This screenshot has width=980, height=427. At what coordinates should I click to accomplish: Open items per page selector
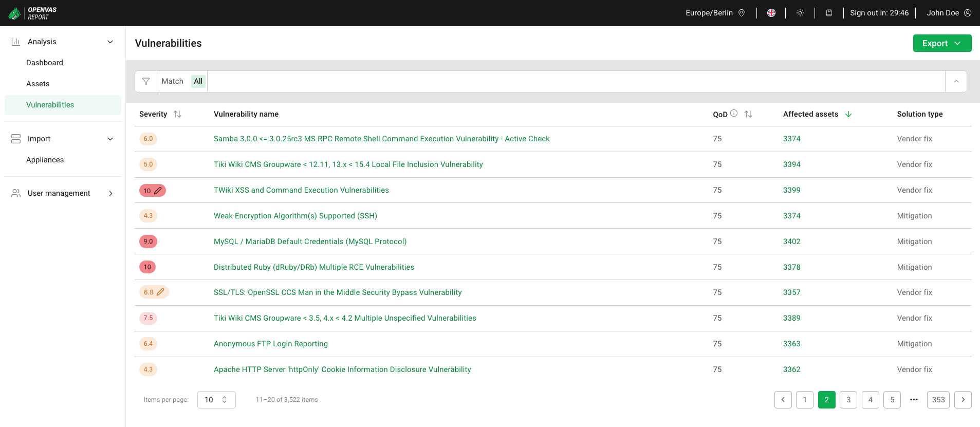(216, 400)
